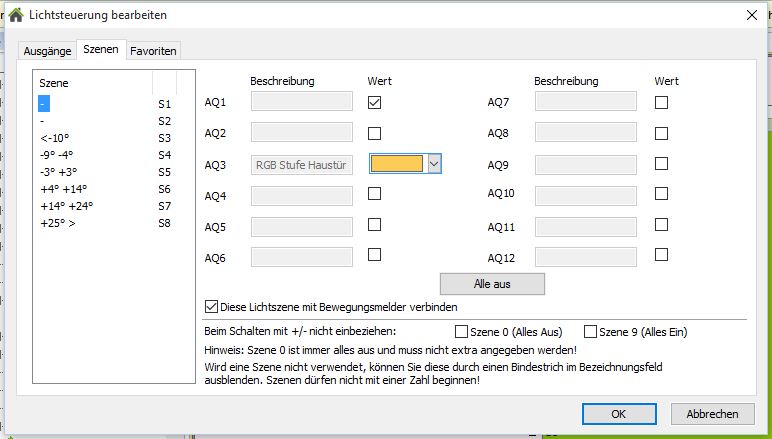Confirm with the OK button

coord(619,413)
